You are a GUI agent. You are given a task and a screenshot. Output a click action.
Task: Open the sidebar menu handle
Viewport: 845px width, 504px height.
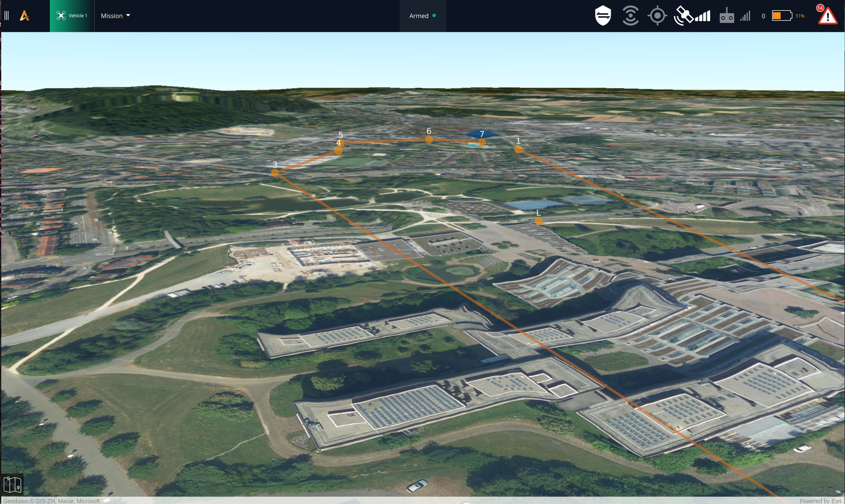(7, 16)
